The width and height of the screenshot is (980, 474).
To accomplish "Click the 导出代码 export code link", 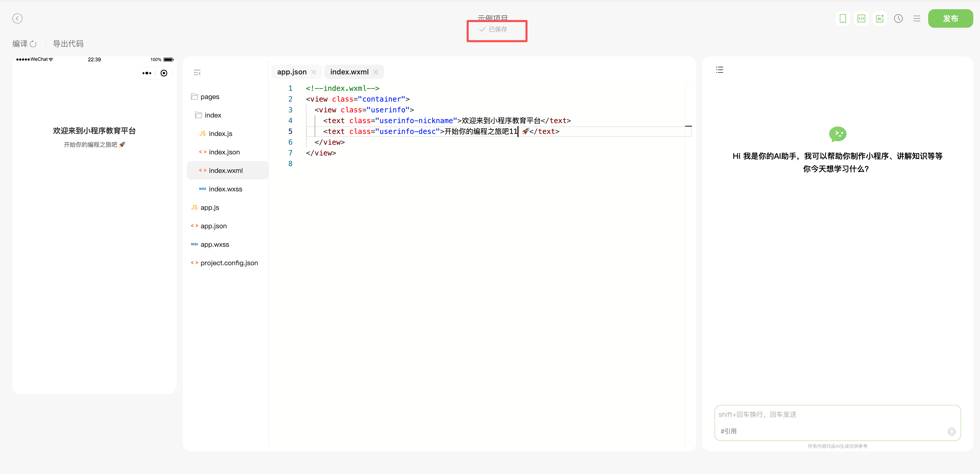I will click(x=68, y=44).
